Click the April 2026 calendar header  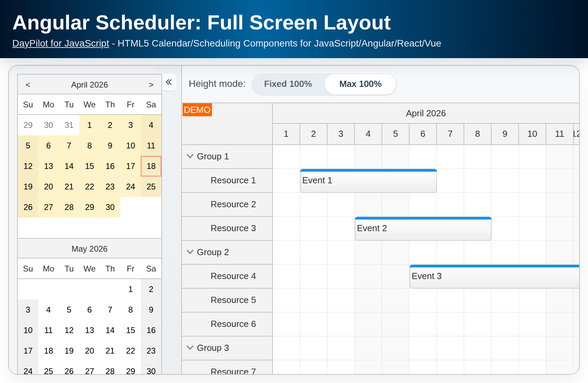(89, 84)
